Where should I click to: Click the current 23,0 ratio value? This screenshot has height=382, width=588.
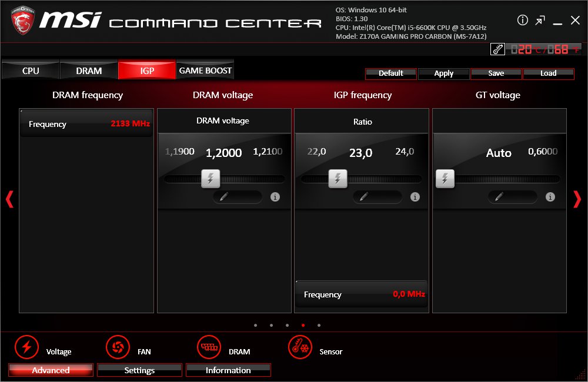point(361,153)
